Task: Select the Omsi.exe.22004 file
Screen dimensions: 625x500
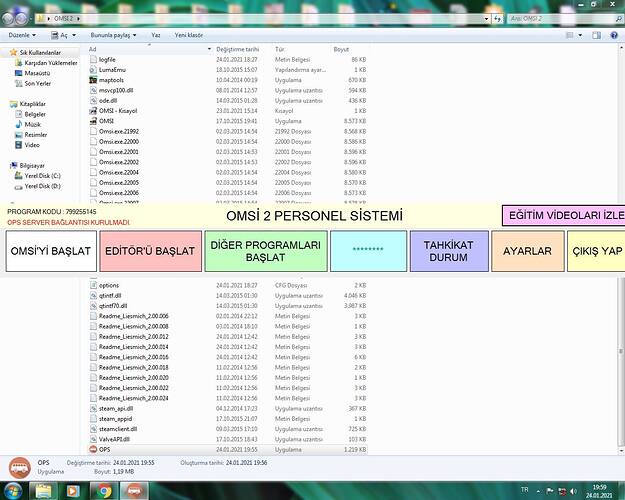Action: tap(119, 173)
